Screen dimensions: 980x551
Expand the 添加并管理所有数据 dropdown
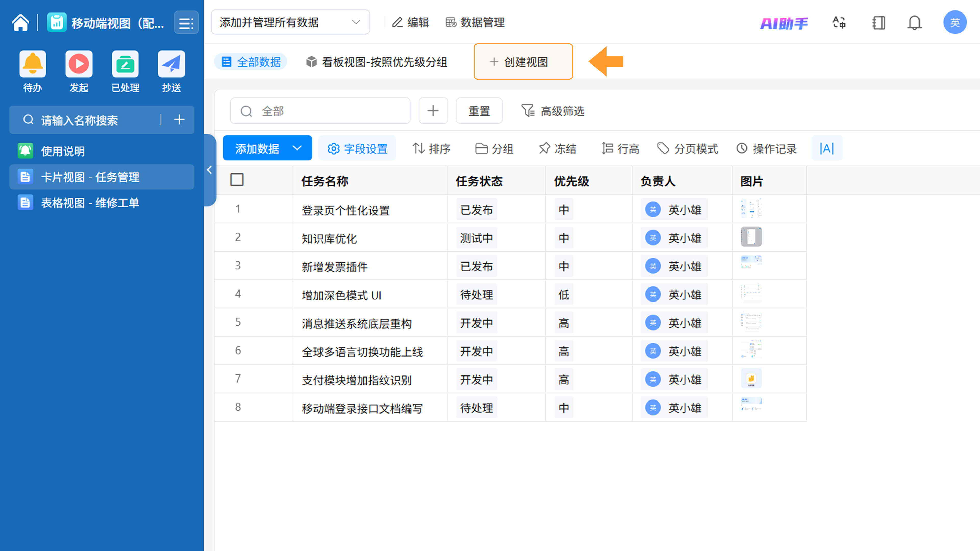click(x=290, y=22)
